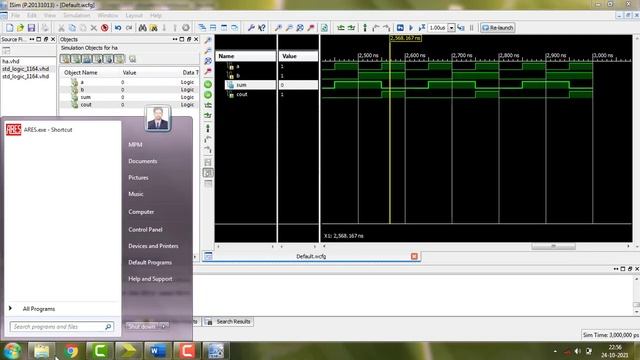The height and width of the screenshot is (360, 640).
Task: Click the top-toolbar zoom-out magnifier icon
Action: point(289,28)
